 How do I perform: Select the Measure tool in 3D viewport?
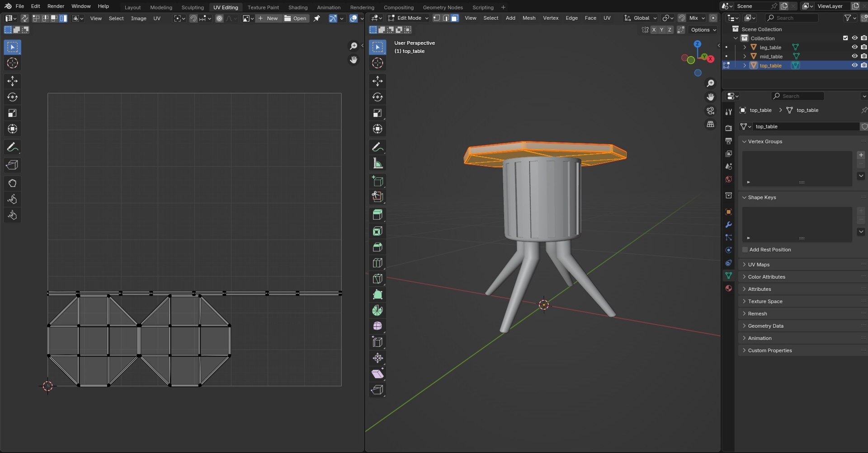pyautogui.click(x=377, y=163)
